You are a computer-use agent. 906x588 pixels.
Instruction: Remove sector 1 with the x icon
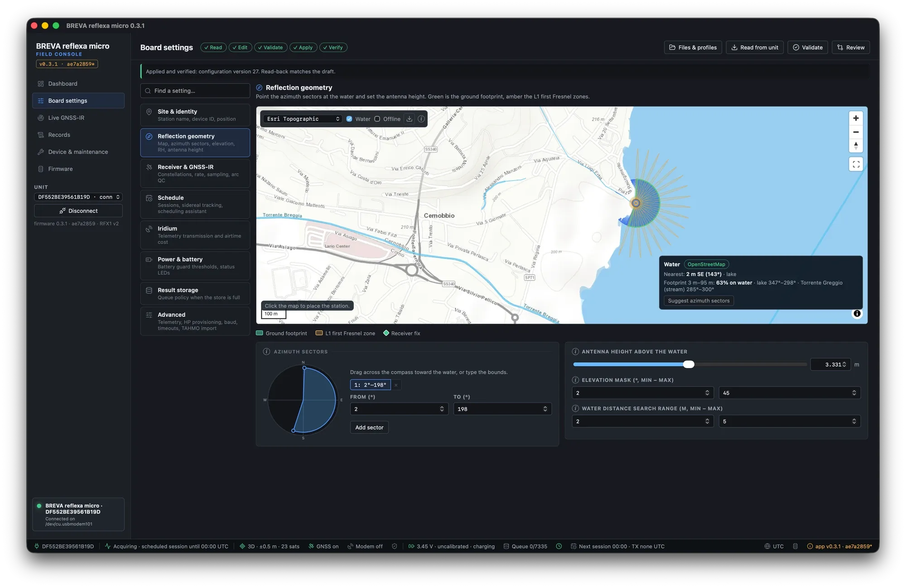[x=396, y=385]
